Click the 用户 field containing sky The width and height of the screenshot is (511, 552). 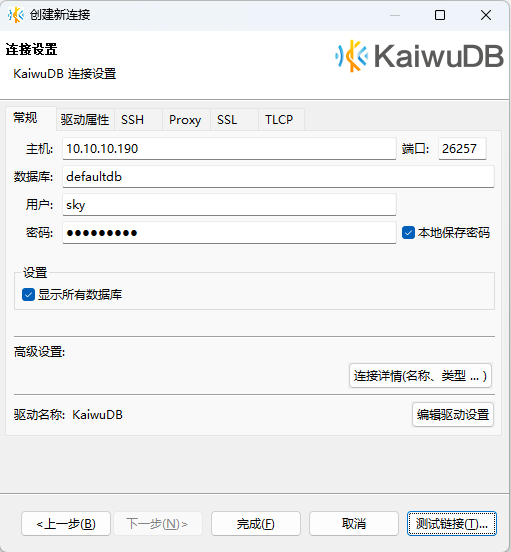(x=229, y=205)
